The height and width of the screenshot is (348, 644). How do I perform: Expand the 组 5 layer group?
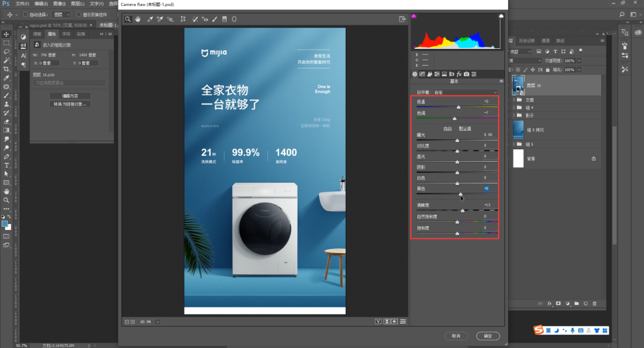513,144
